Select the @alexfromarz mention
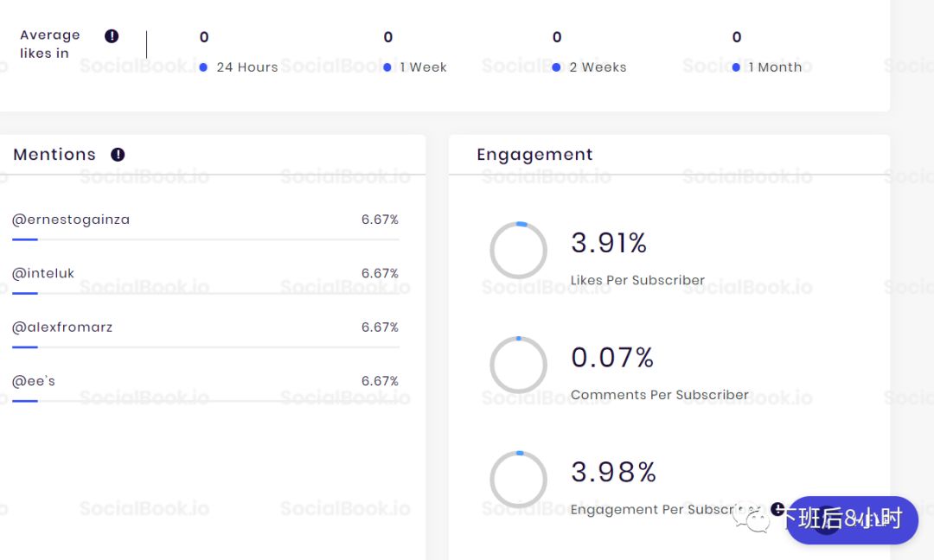This screenshot has width=934, height=560. click(62, 328)
